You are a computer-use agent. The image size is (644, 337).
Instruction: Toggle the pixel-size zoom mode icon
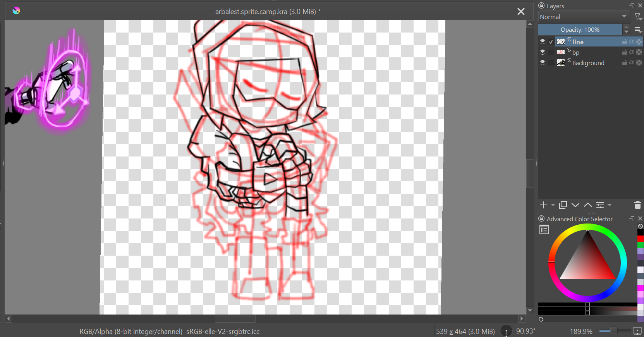(637, 331)
